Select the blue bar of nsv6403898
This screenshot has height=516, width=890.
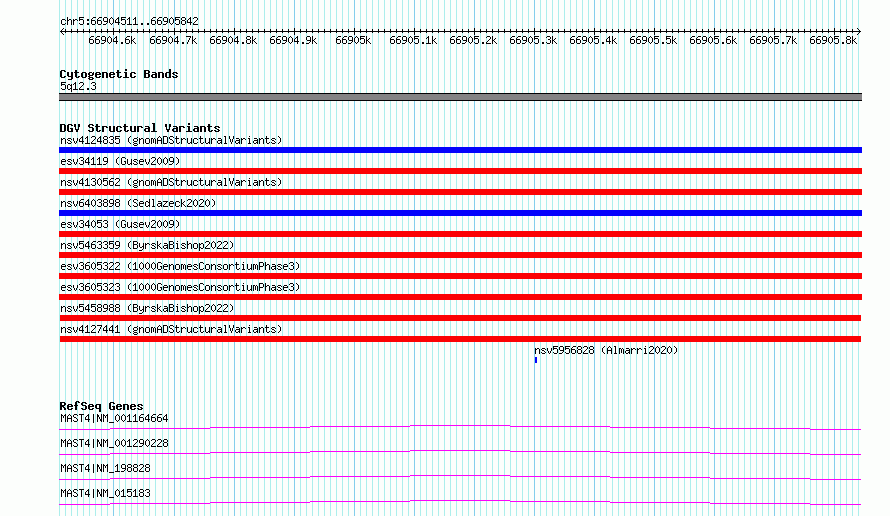pos(460,213)
